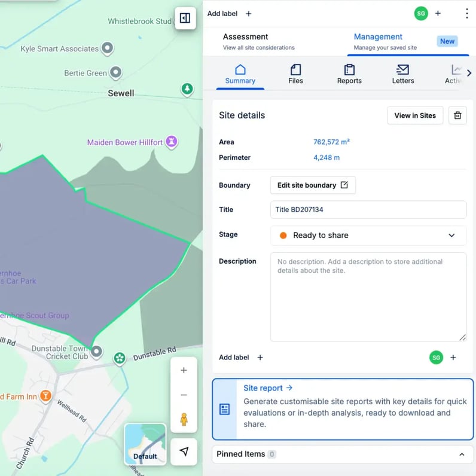
Task: Click Maiden Bower Hillfort map marker
Action: (x=172, y=142)
